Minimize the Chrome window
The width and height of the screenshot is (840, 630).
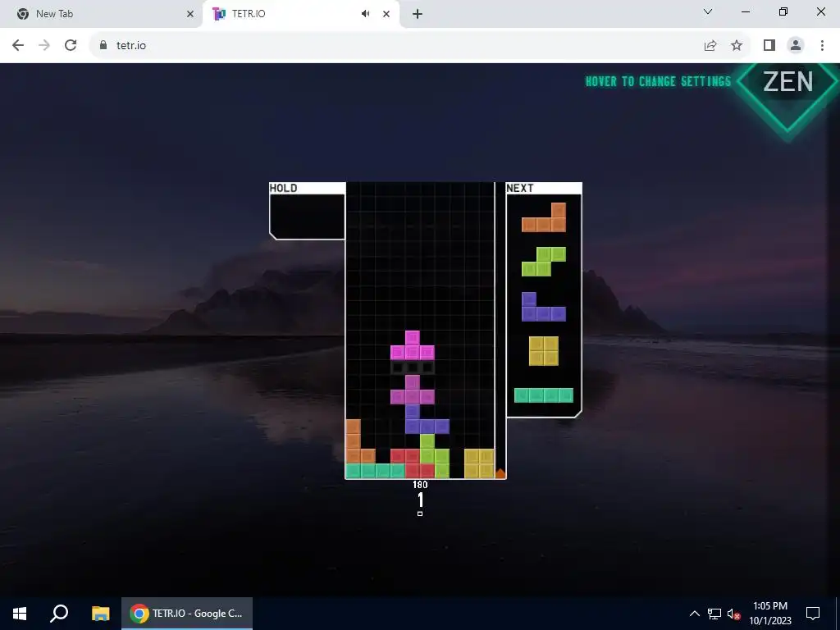[x=746, y=11]
